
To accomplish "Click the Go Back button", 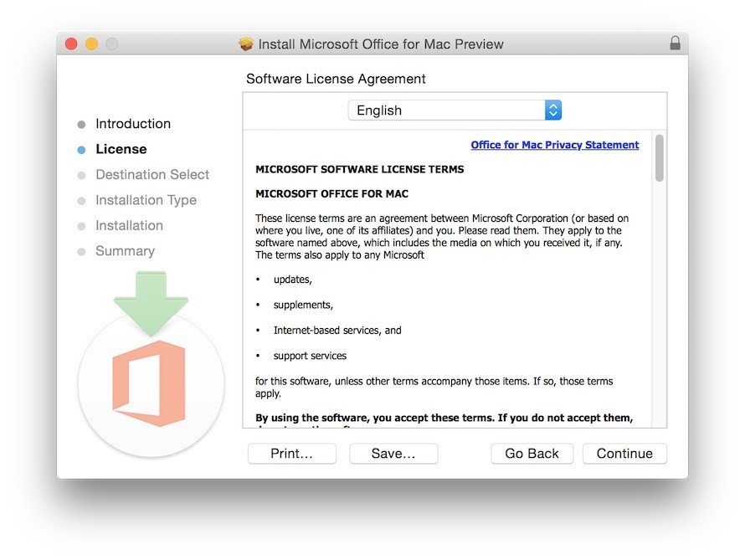I will click(x=532, y=454).
